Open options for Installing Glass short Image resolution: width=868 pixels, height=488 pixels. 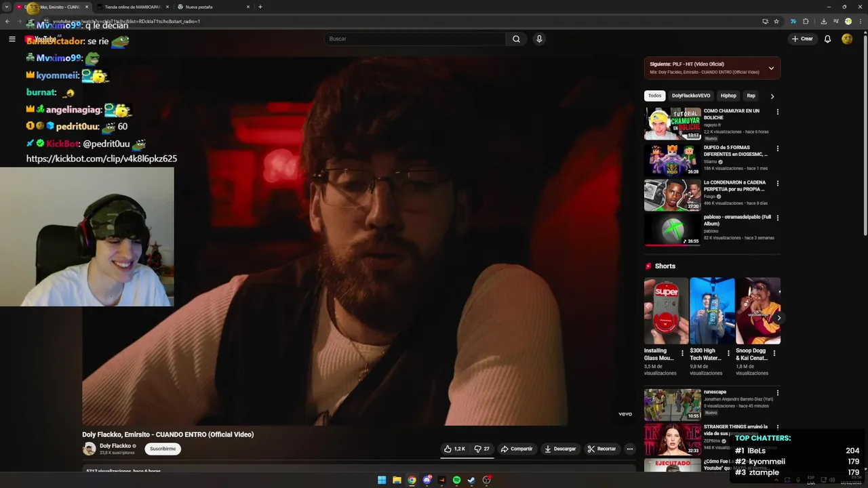(x=682, y=353)
